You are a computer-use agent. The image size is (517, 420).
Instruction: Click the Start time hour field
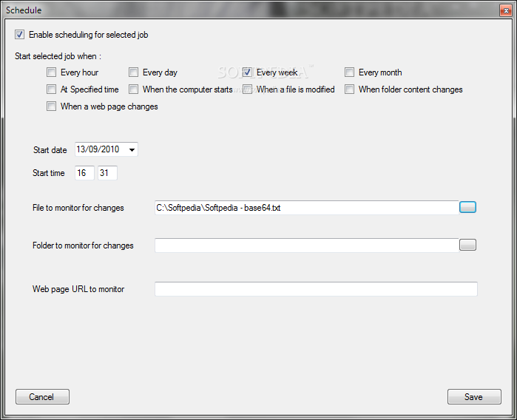(x=85, y=173)
